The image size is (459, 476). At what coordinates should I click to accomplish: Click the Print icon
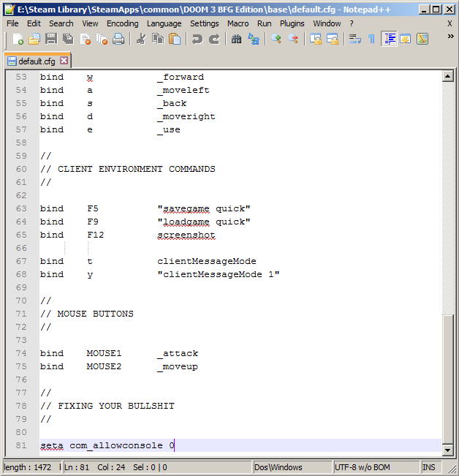(118, 39)
